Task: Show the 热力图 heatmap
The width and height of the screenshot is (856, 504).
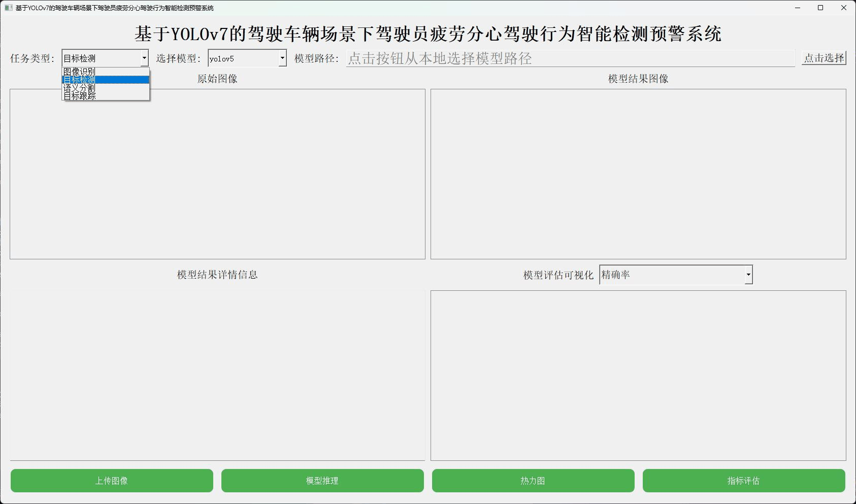Action: point(533,481)
